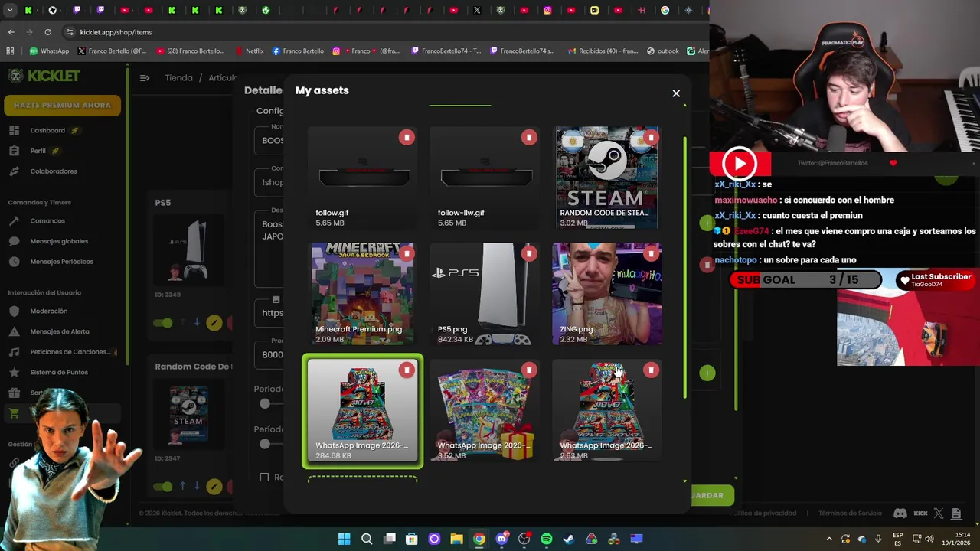980x551 pixels.
Task: Open File Explorer from the taskbar
Action: [x=456, y=539]
